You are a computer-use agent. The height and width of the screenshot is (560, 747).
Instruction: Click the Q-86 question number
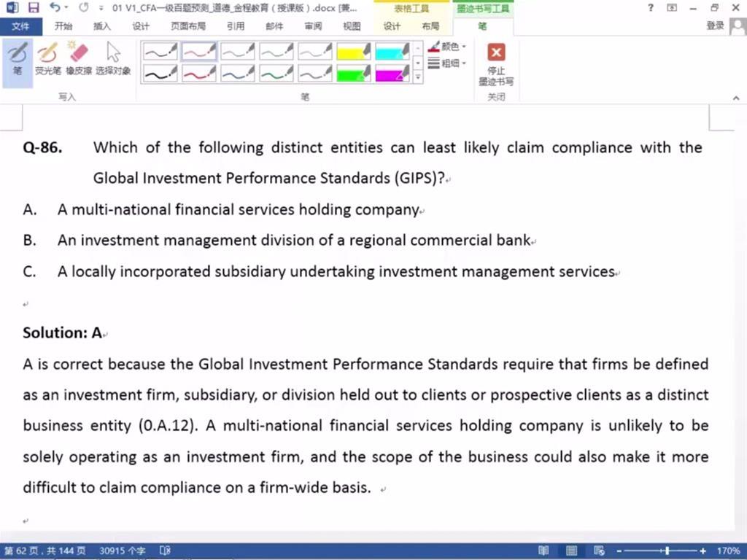(x=42, y=147)
